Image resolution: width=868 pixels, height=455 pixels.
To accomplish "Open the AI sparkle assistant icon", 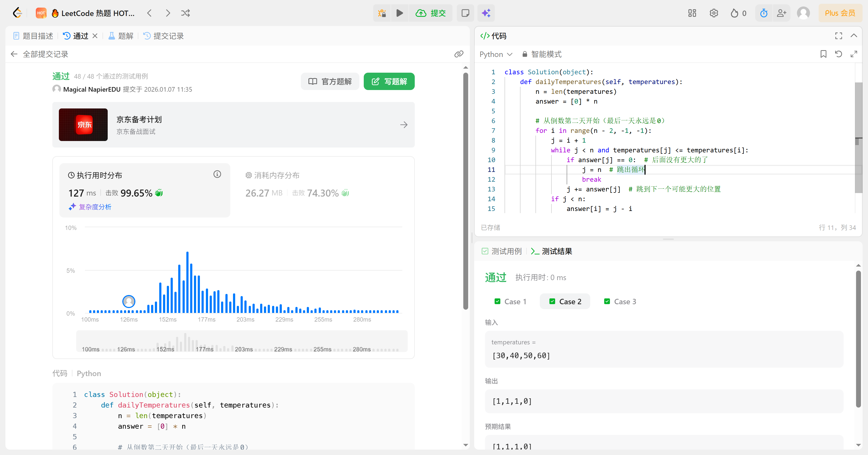I will tap(486, 13).
